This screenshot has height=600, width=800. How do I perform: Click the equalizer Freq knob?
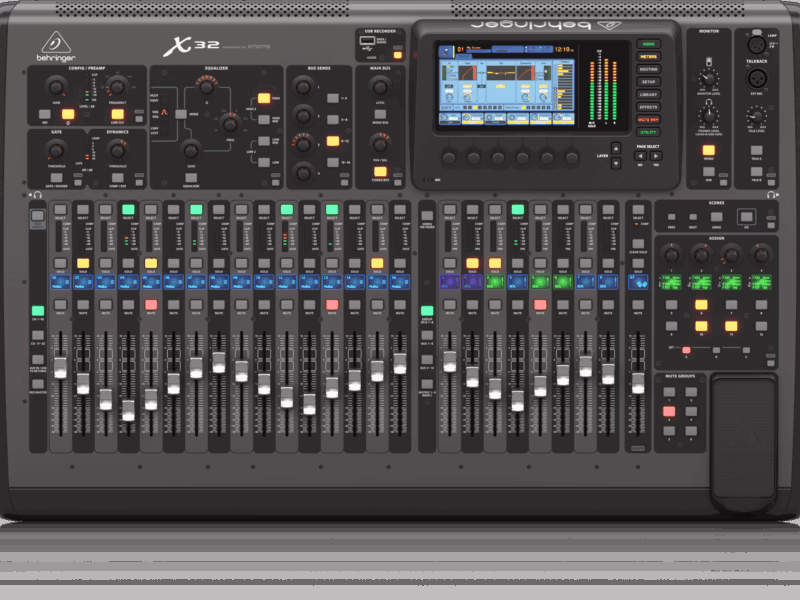coord(230,124)
